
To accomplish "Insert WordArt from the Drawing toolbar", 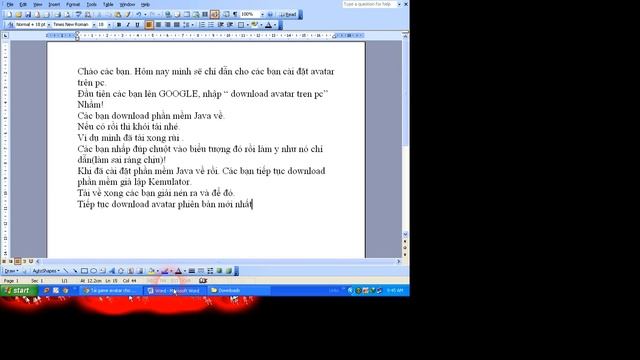I will pyautogui.click(x=112, y=271).
